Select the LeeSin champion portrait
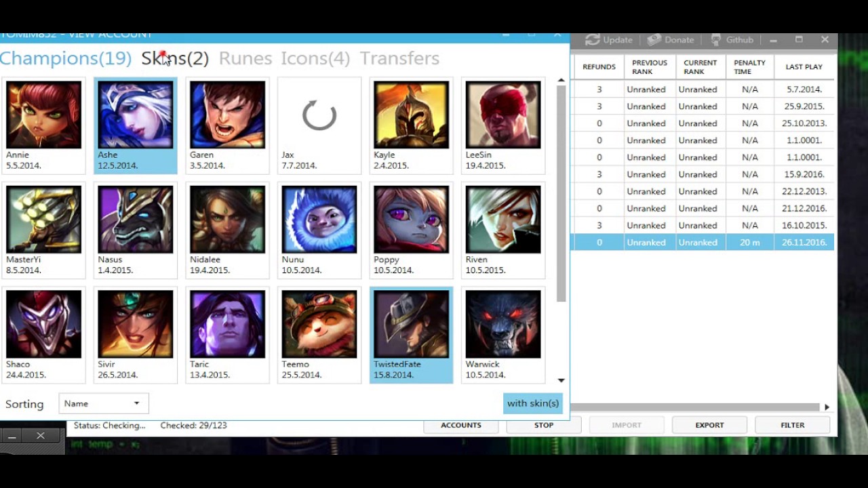The width and height of the screenshot is (868, 488). pos(503,115)
